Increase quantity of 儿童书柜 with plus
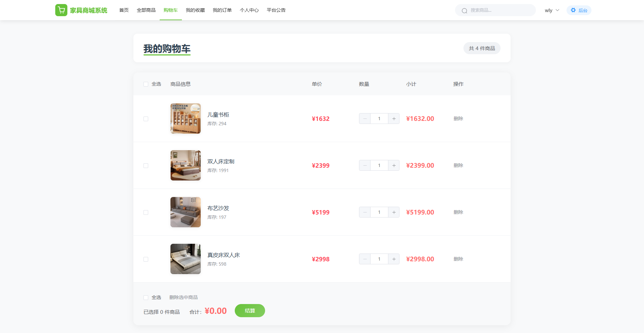 tap(394, 119)
